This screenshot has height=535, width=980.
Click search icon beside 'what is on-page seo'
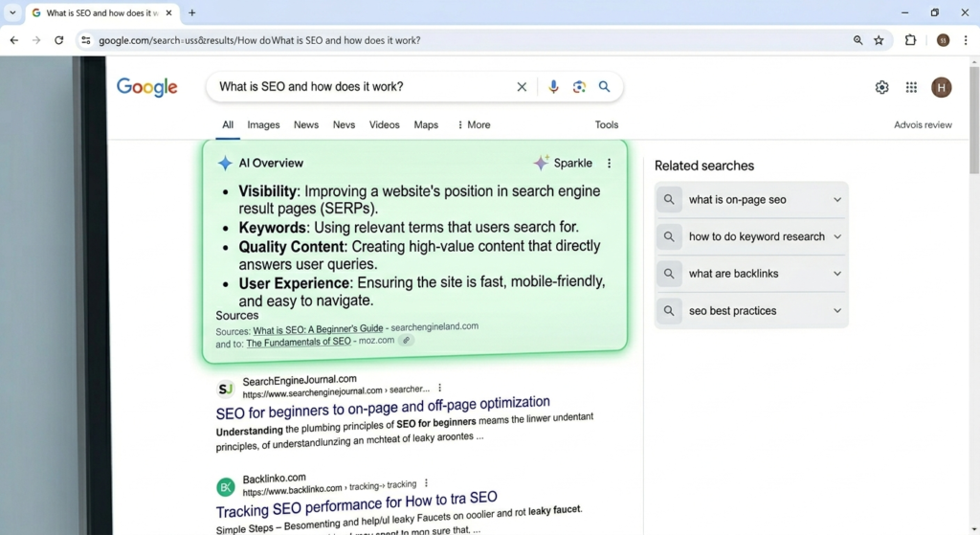point(669,200)
